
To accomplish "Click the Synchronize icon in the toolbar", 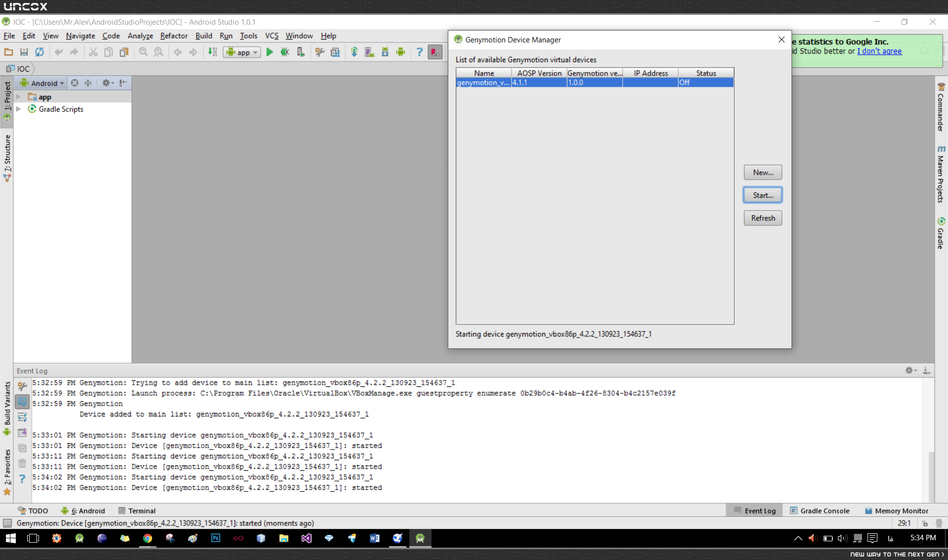I will 39,52.
